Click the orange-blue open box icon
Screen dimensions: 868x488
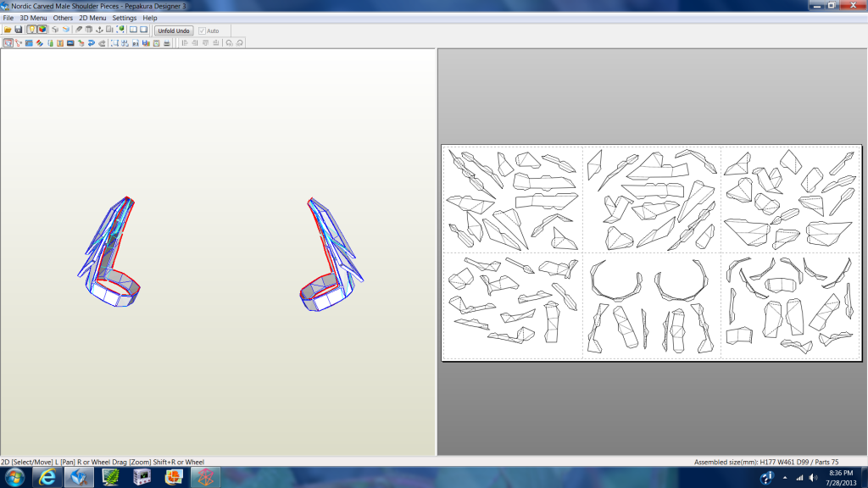click(66, 30)
